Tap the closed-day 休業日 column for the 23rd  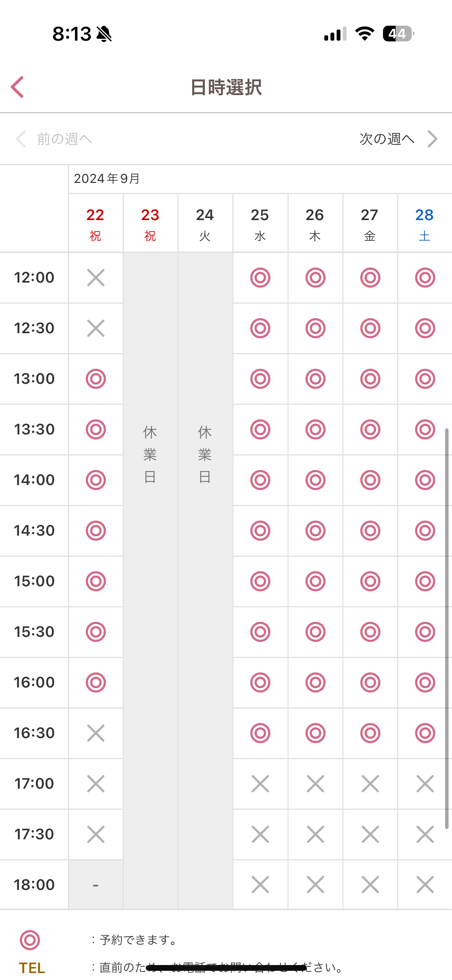(150, 455)
